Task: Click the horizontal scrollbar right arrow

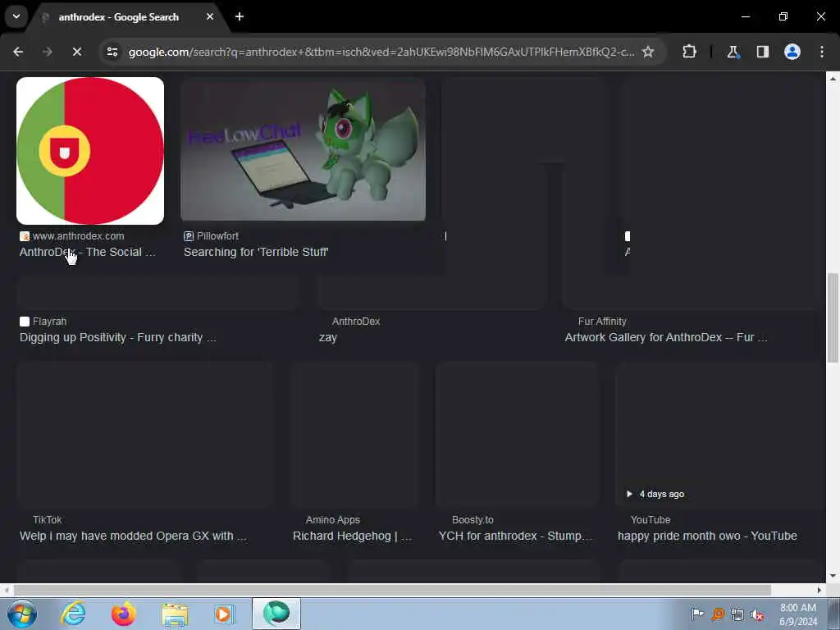Action: (819, 590)
